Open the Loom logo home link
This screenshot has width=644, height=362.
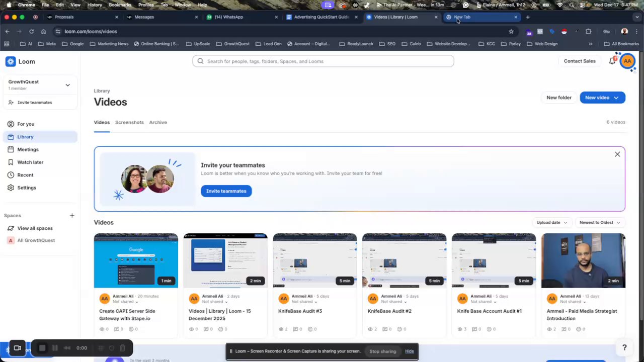tap(20, 61)
